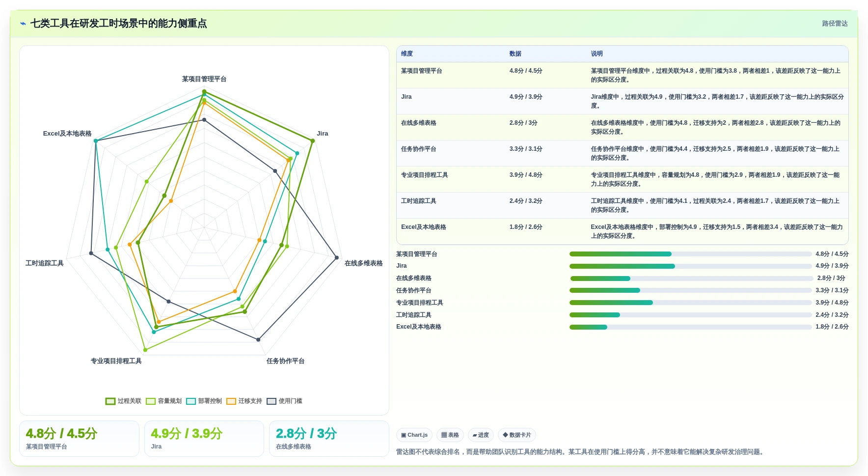Viewport: 868px width, 476px height.
Task: Click the 专业项目排程工具 table row name
Action: 424,175
